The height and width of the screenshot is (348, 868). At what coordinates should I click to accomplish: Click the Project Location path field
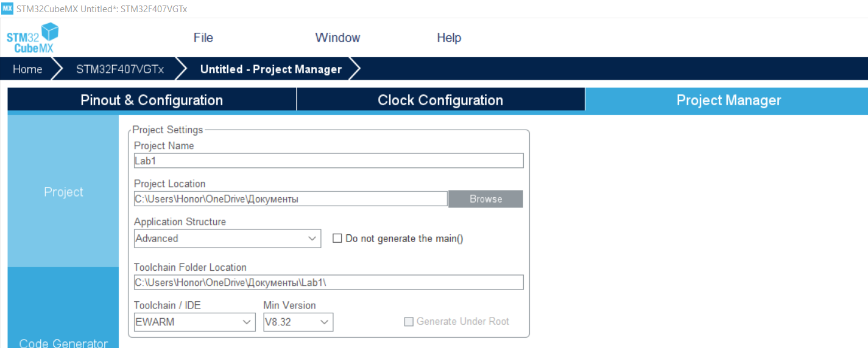click(x=291, y=199)
